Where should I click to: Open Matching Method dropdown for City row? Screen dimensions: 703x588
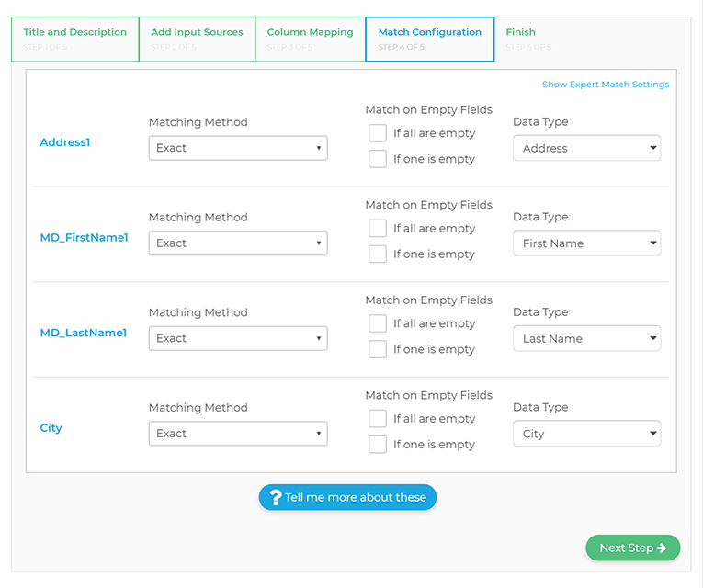(238, 434)
